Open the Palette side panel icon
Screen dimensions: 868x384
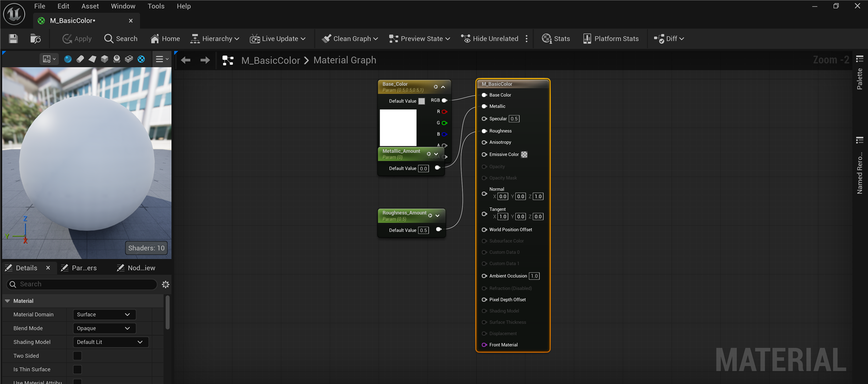(860, 59)
